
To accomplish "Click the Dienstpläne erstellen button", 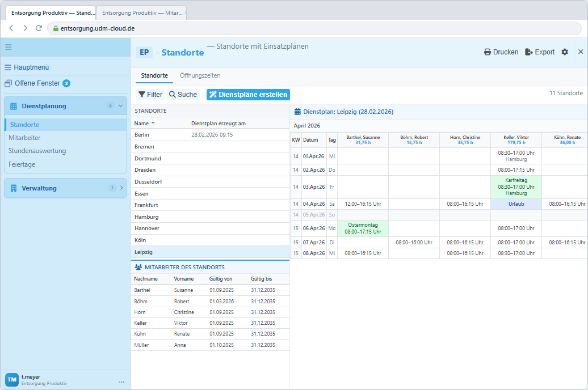I will click(248, 95).
